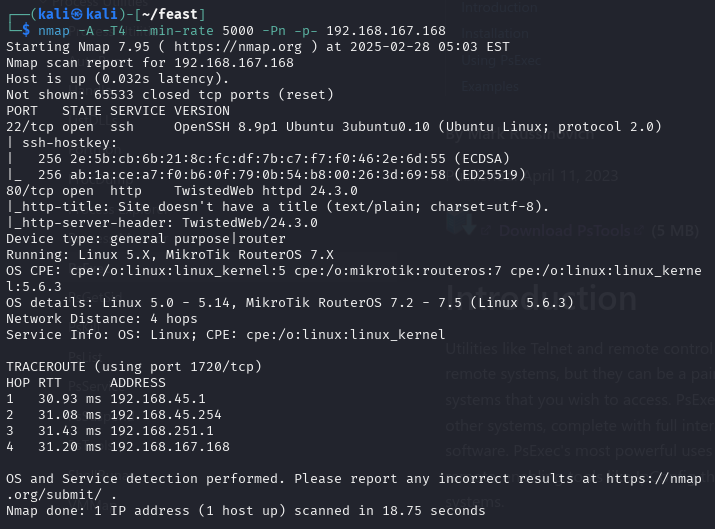This screenshot has height=529, width=715.
Task: Click the nmap command word in the prompt line
Action: point(54,31)
